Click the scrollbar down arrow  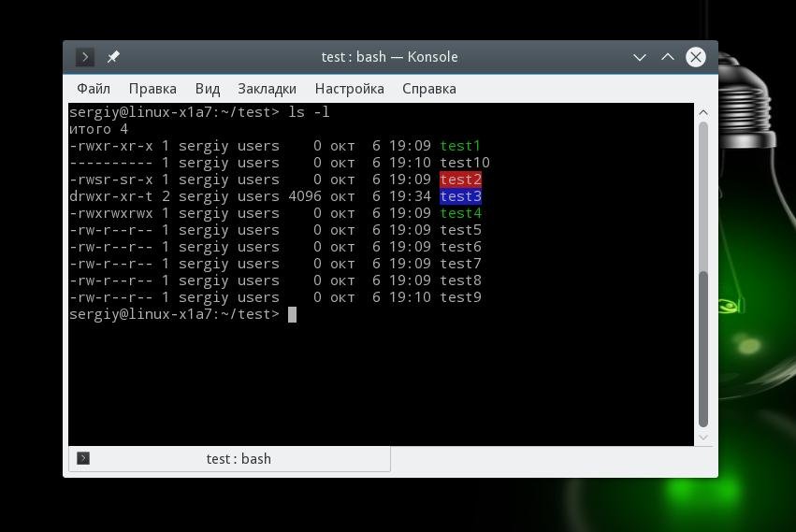703,438
